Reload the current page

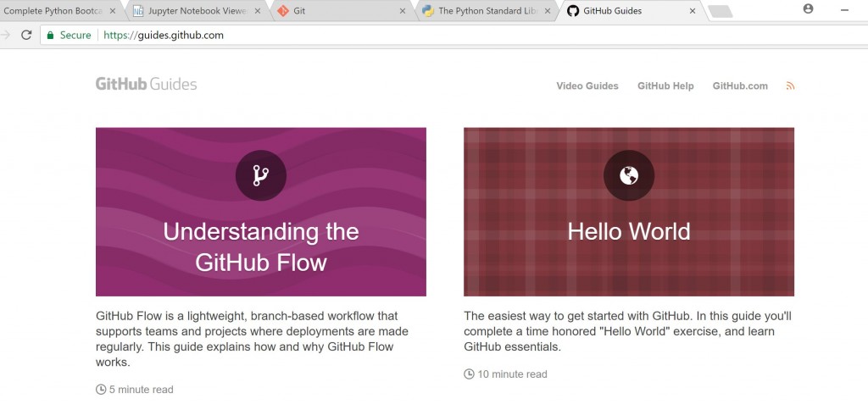point(26,35)
